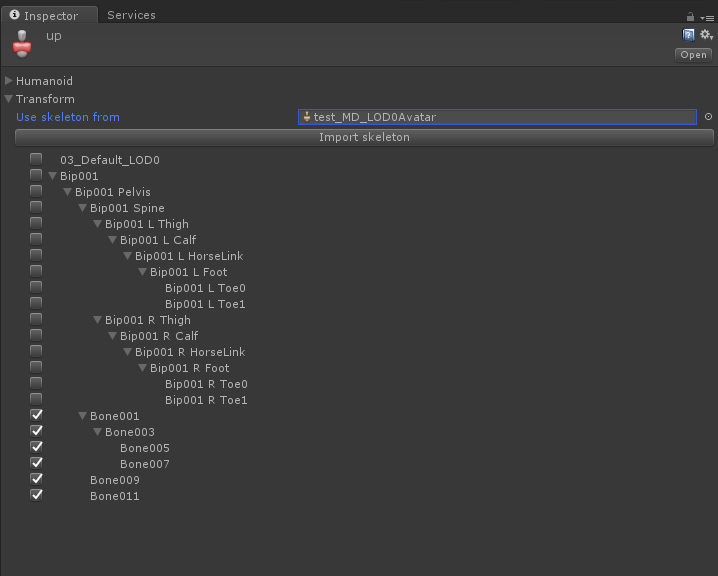Select the Bone009 label
Screen dimensions: 718x576
coord(114,480)
